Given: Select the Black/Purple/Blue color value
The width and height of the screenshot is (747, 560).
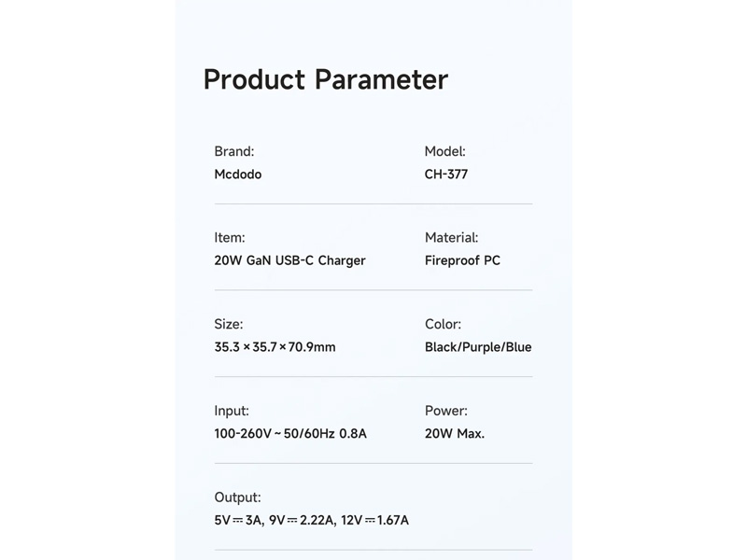Looking at the screenshot, I should (x=478, y=347).
